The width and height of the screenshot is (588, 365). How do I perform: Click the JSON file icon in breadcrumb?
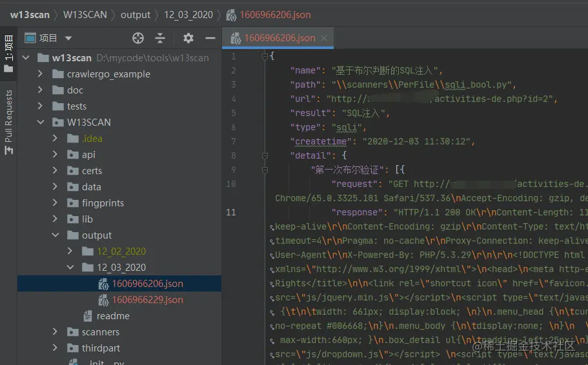231,15
